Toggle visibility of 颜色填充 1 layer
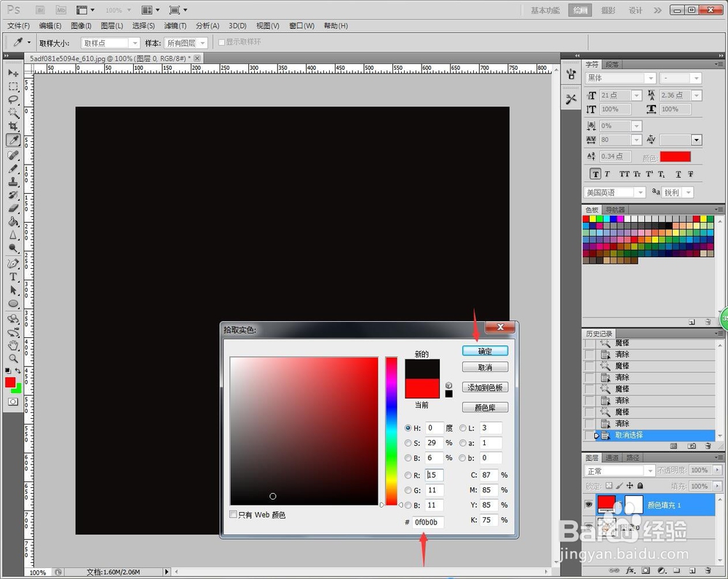The height and width of the screenshot is (579, 728). pos(588,504)
